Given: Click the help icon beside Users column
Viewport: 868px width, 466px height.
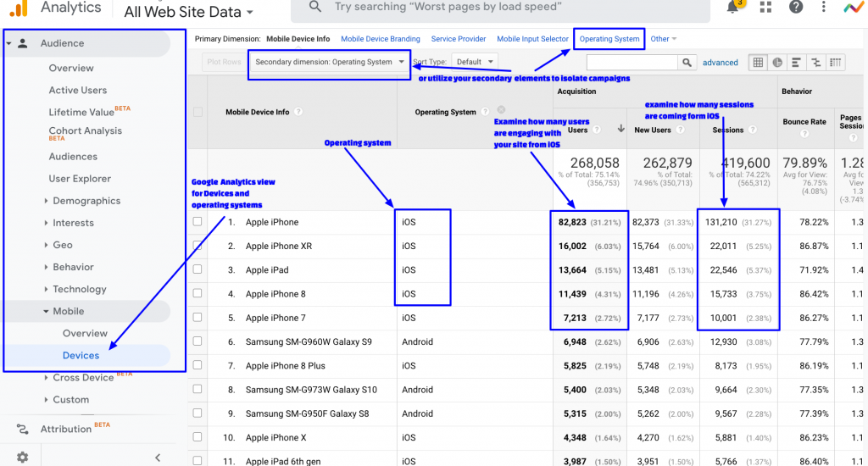Looking at the screenshot, I should [x=597, y=130].
